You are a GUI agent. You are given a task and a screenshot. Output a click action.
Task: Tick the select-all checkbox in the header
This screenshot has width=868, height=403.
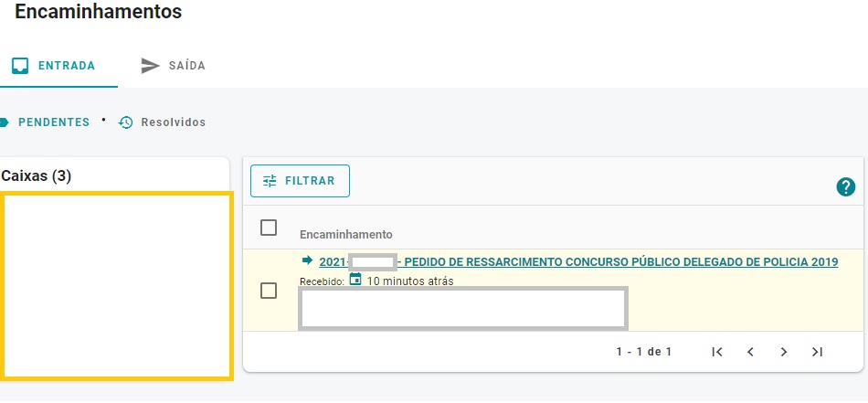[x=269, y=228]
